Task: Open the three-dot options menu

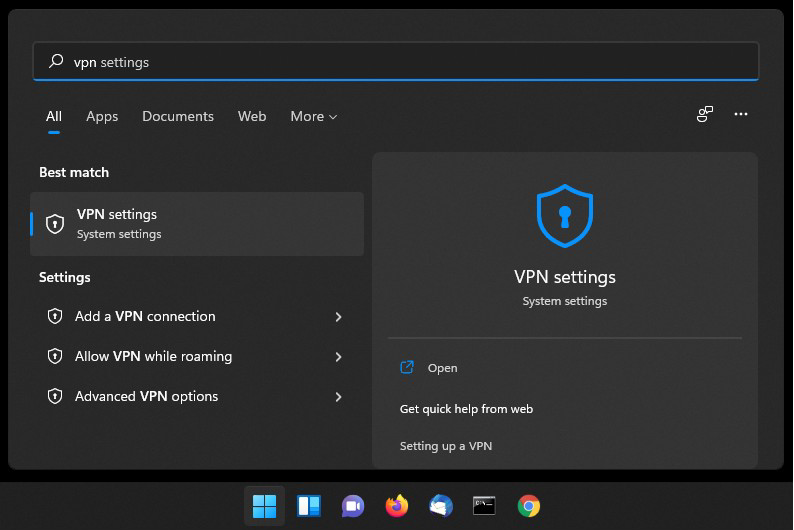Action: pyautogui.click(x=741, y=114)
